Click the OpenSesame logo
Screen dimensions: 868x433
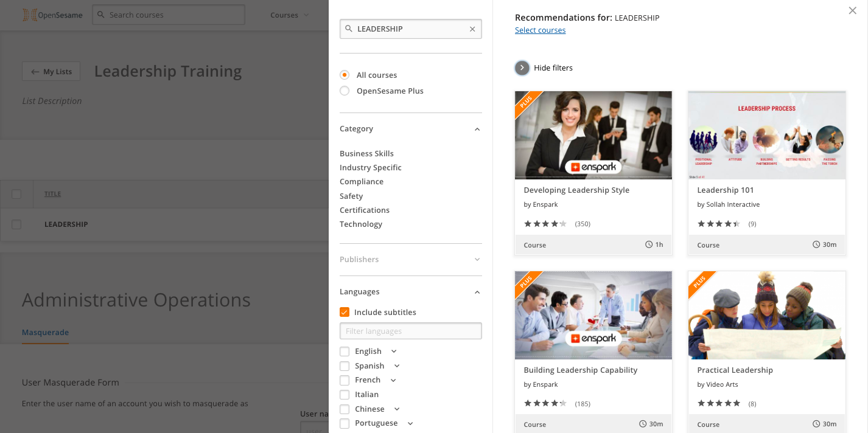point(52,15)
